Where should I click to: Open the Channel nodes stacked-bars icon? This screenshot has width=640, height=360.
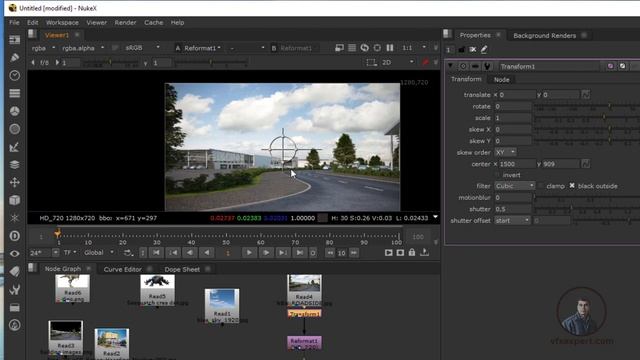[x=15, y=93]
